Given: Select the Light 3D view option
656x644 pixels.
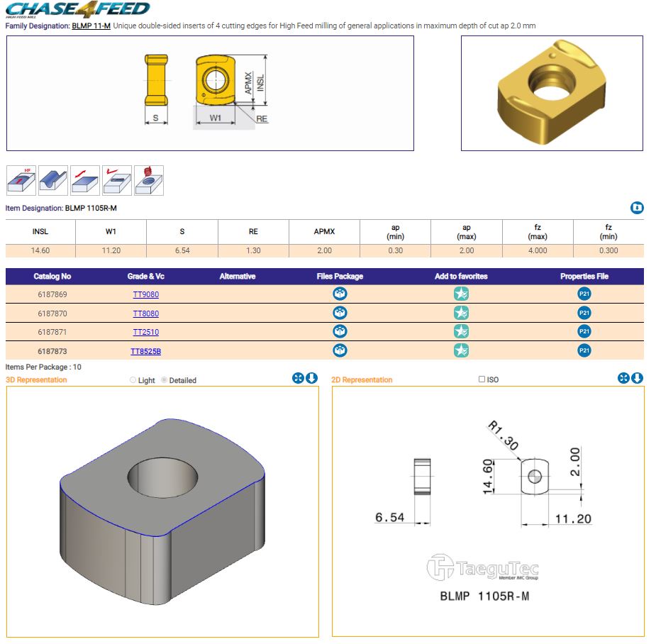Looking at the screenshot, I should [133, 380].
